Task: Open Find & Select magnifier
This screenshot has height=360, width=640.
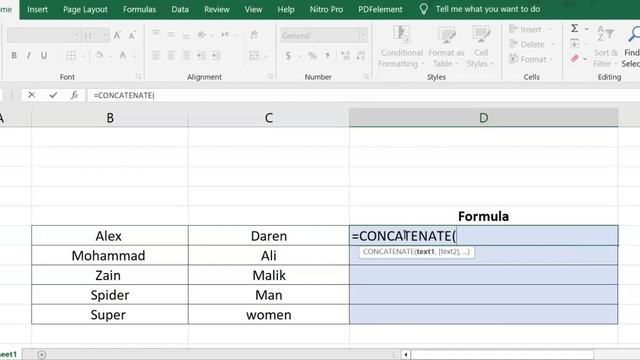Action: [631, 47]
